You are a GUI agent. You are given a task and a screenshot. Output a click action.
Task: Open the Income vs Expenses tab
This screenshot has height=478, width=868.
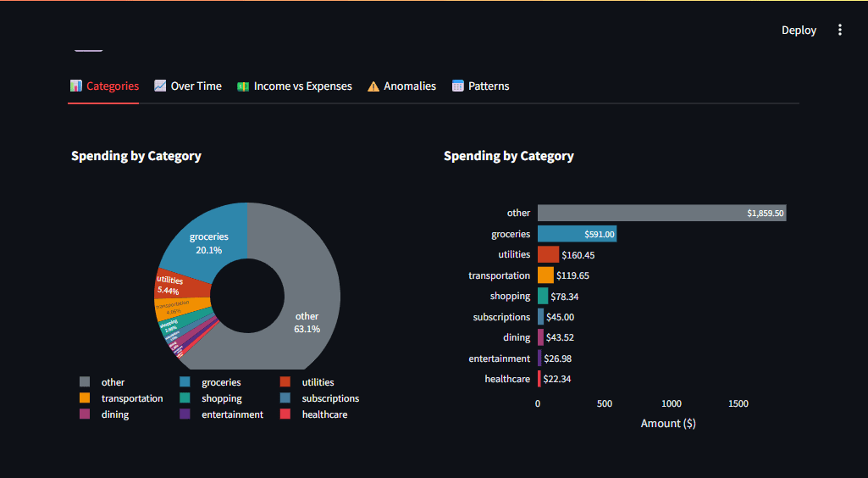pos(294,86)
